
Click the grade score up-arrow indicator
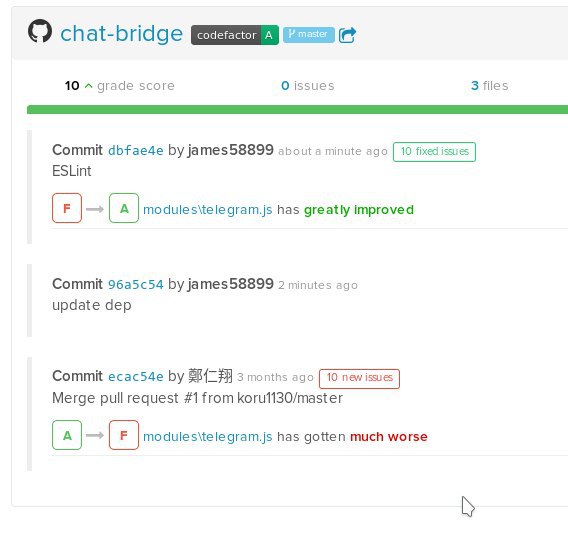coord(88,86)
